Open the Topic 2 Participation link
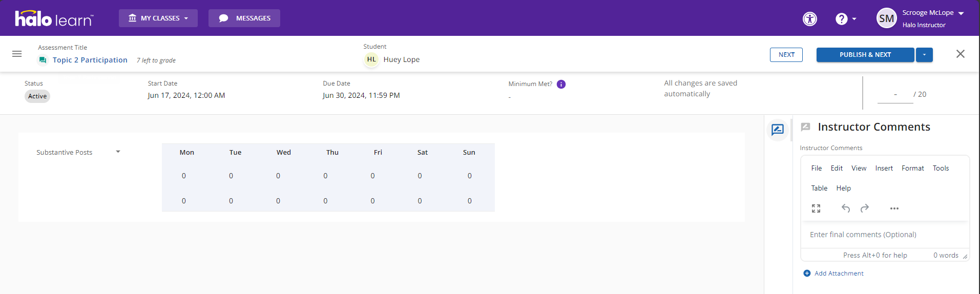 (x=90, y=60)
